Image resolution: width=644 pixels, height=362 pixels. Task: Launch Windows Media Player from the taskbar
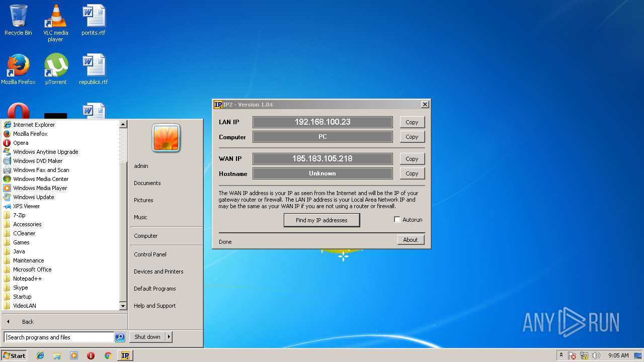point(74,355)
